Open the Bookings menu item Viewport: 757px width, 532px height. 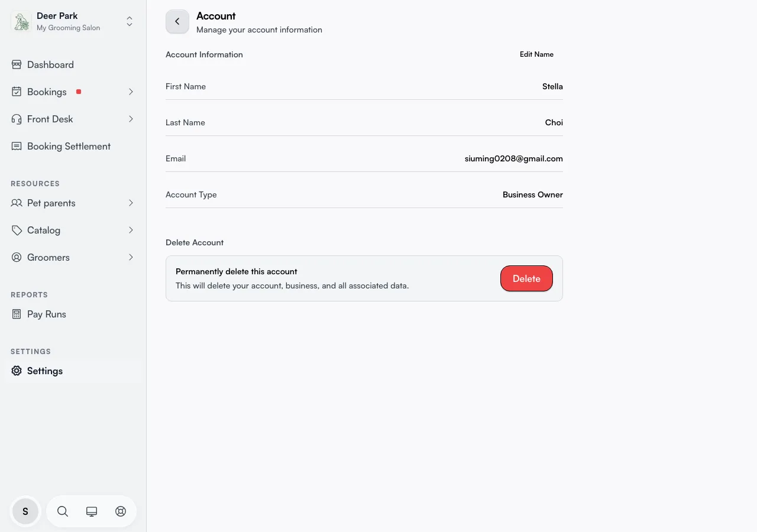73,92
